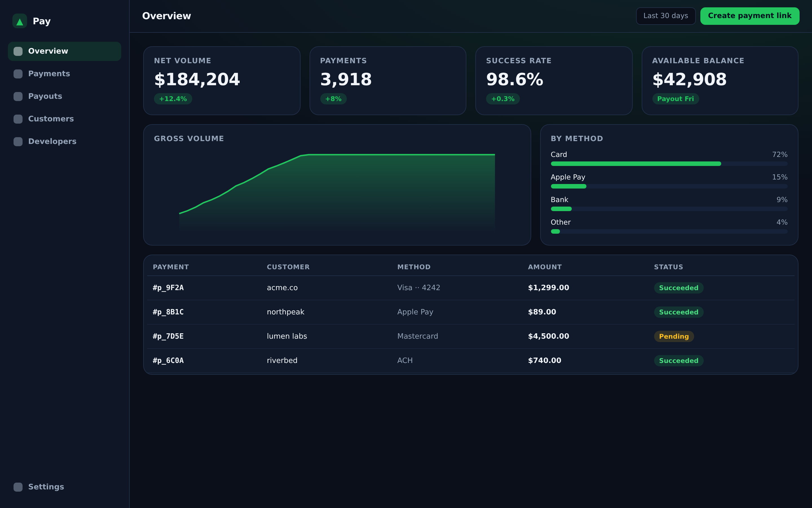Click the Pending status badge
The image size is (812, 508).
click(674, 336)
